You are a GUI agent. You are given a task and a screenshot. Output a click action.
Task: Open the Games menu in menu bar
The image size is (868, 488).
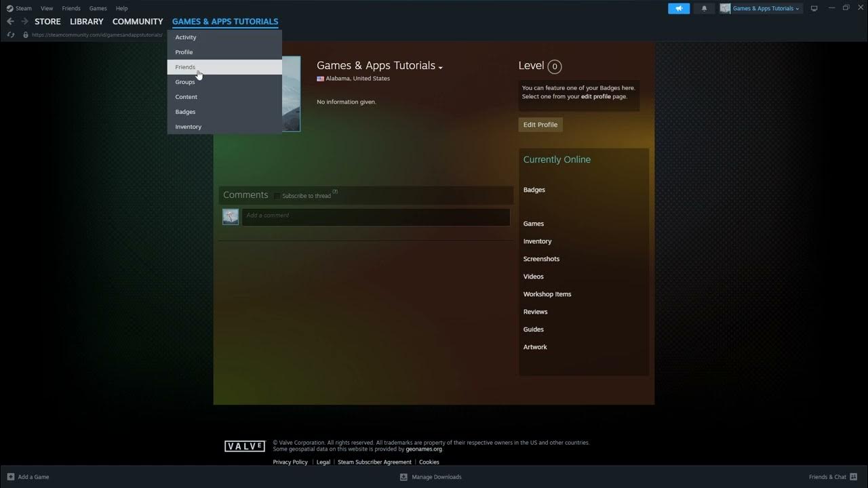point(98,8)
